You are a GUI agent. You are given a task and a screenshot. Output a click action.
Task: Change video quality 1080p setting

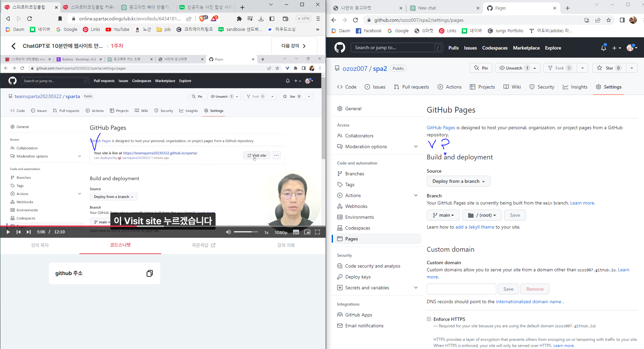pyautogui.click(x=281, y=232)
